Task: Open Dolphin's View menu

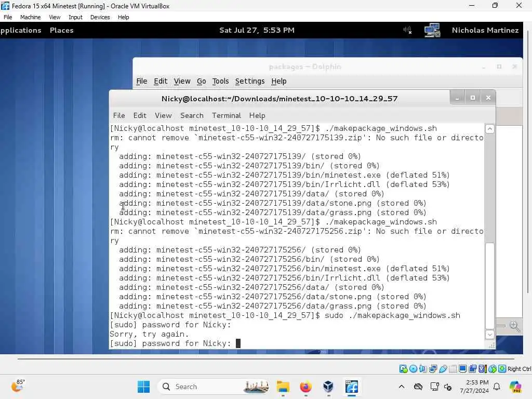Action: [182, 81]
